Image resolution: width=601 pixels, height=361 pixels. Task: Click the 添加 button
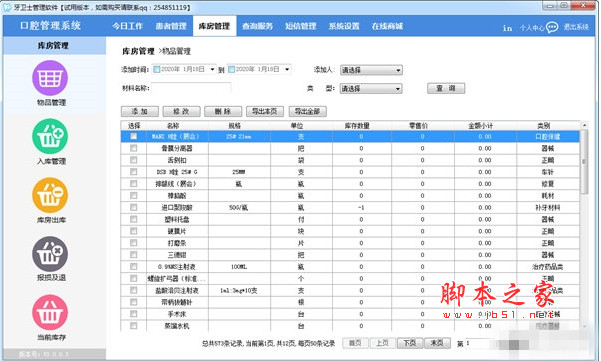[140, 112]
